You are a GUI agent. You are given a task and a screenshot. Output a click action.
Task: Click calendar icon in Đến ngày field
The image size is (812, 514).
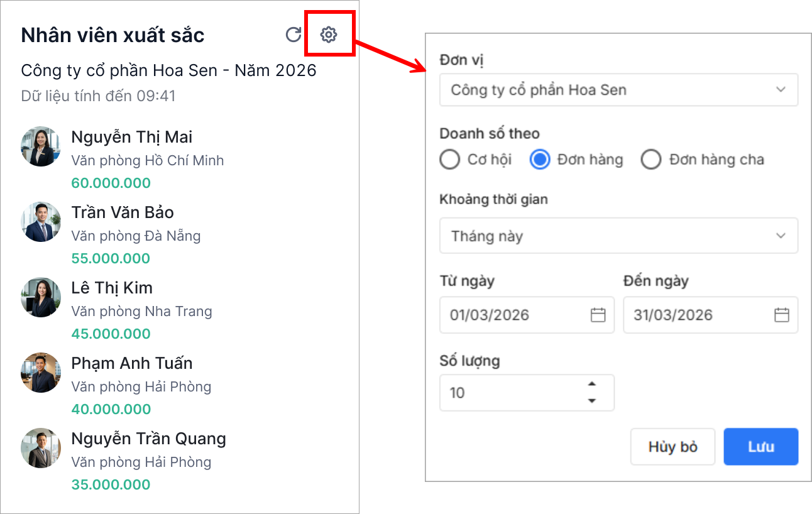[x=781, y=315]
